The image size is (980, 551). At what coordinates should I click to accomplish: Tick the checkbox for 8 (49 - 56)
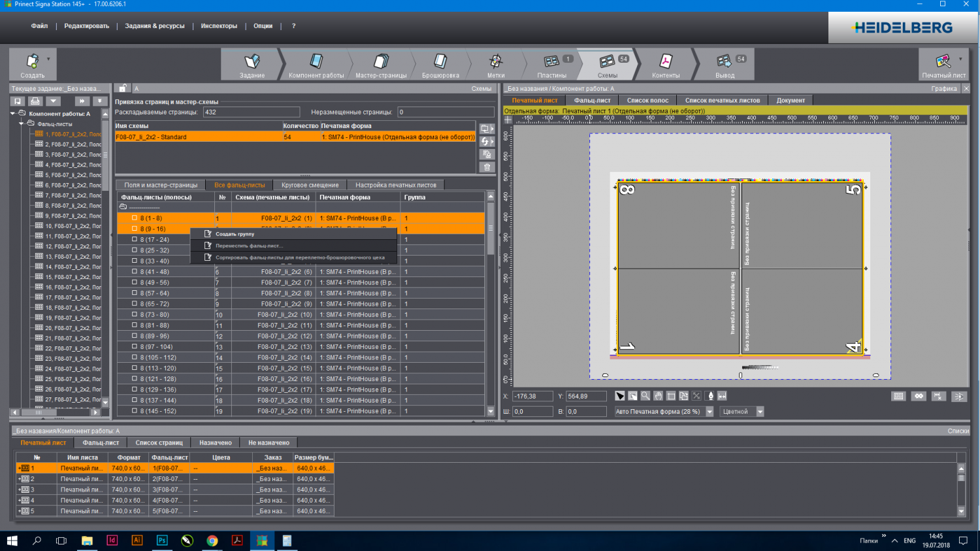[135, 283]
